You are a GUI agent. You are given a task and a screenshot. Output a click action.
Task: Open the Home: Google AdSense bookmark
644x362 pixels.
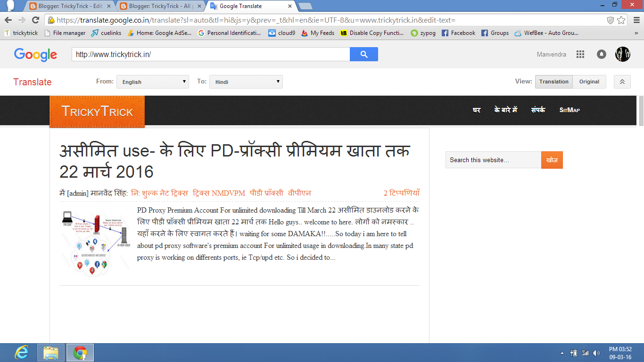(x=160, y=33)
